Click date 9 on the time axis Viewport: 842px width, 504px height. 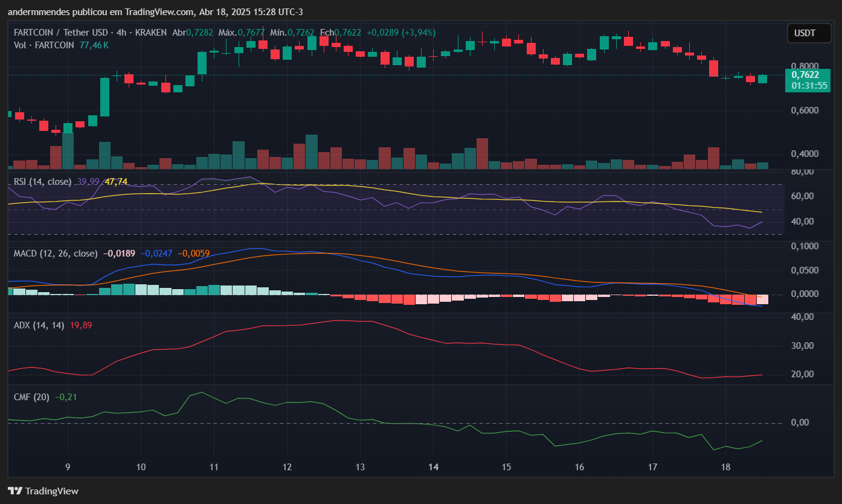click(x=68, y=467)
